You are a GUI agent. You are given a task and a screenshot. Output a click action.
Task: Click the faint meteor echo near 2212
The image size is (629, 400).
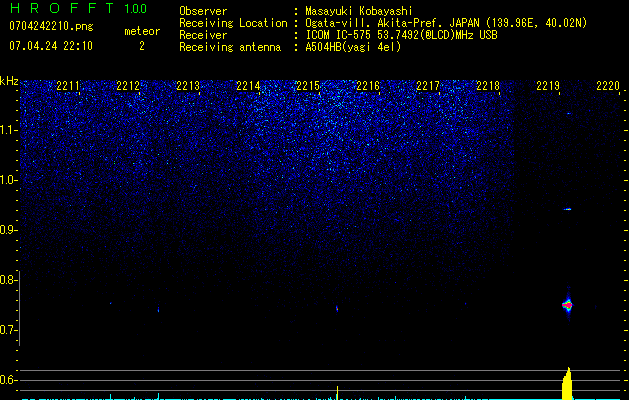pos(158,309)
